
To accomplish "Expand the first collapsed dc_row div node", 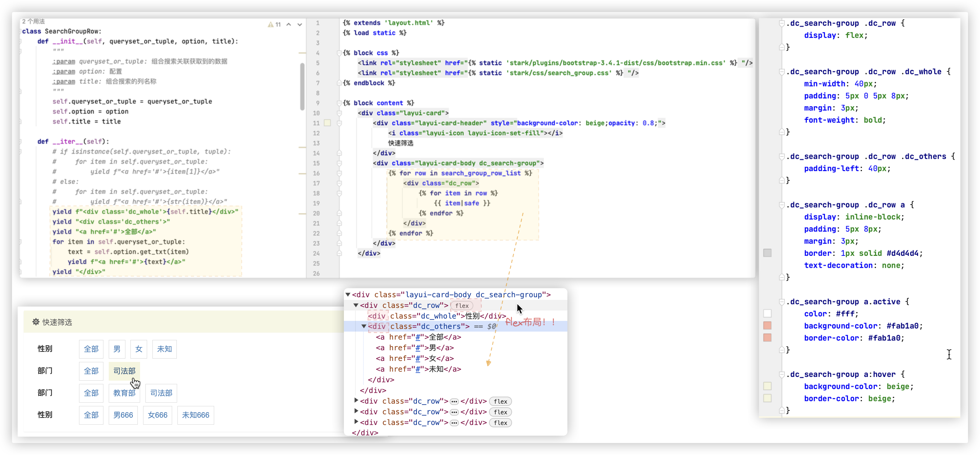I will [356, 401].
